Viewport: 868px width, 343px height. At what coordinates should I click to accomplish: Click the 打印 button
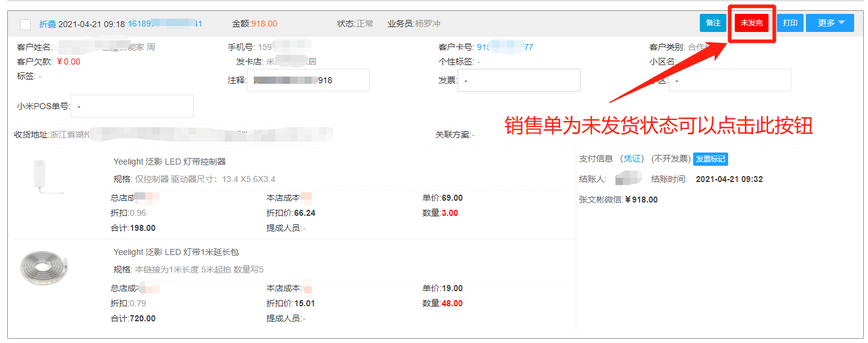790,23
